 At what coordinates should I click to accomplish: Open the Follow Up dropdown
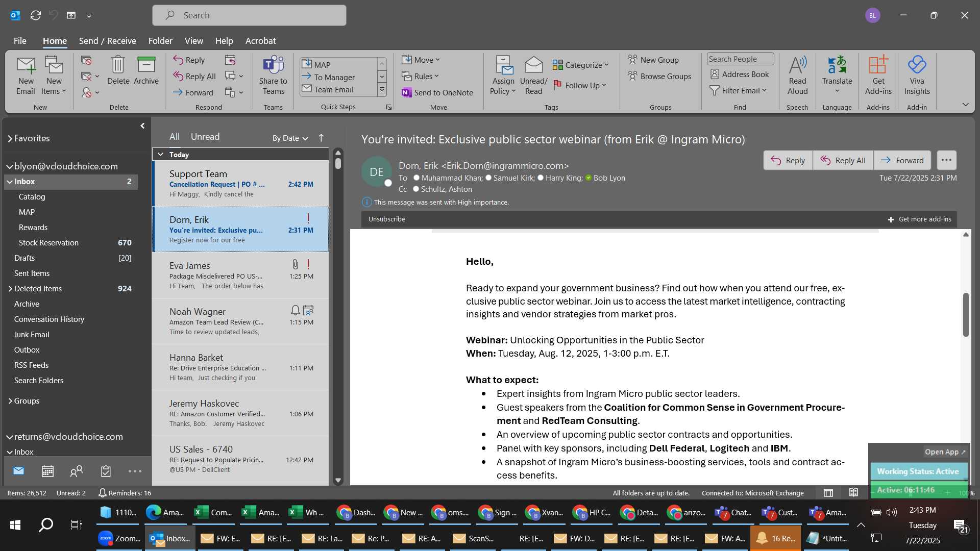click(580, 85)
